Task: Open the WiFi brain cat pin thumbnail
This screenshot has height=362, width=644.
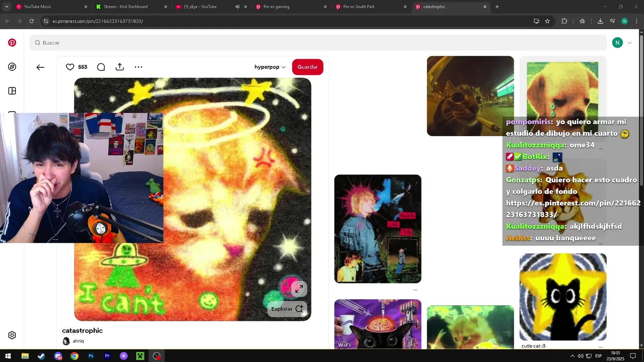Action: tap(378, 324)
